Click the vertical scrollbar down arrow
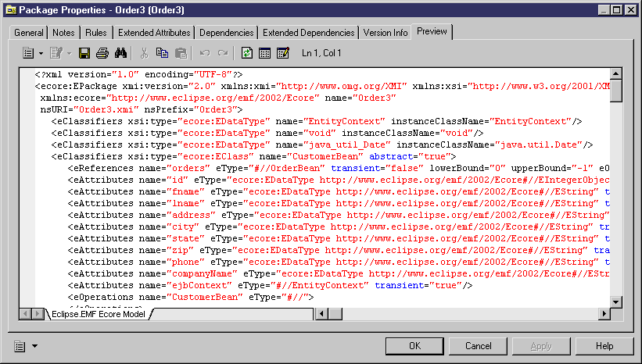642x364 pixels. [x=615, y=302]
